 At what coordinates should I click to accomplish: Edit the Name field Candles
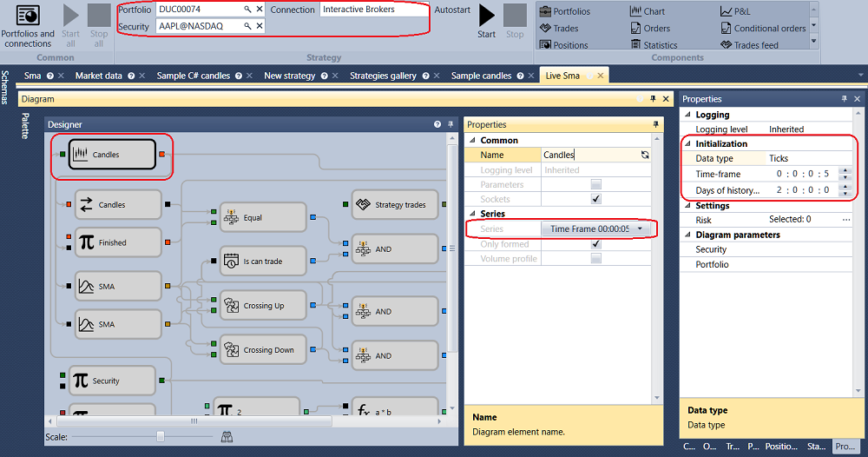(590, 156)
